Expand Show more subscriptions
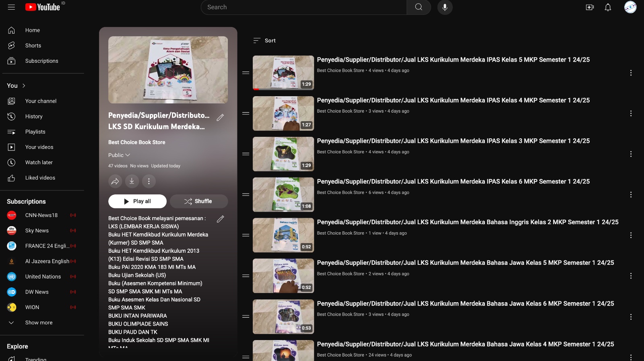 [x=39, y=323]
